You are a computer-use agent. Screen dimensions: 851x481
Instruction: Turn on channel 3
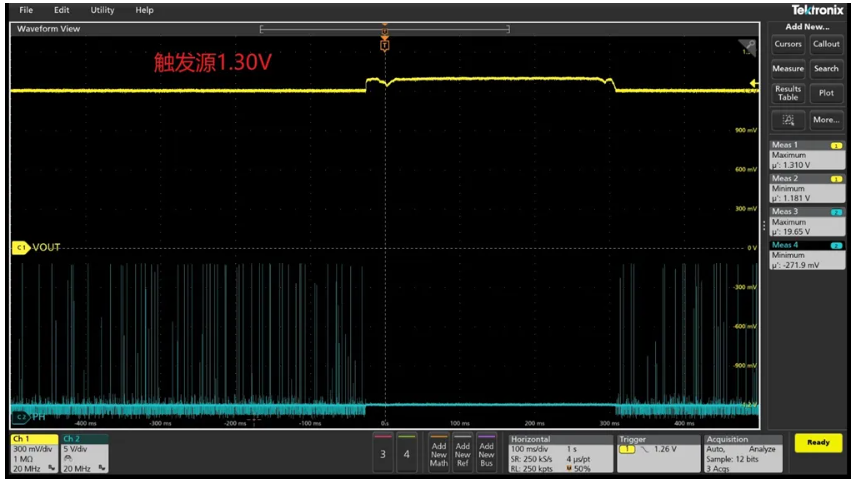tap(381, 454)
